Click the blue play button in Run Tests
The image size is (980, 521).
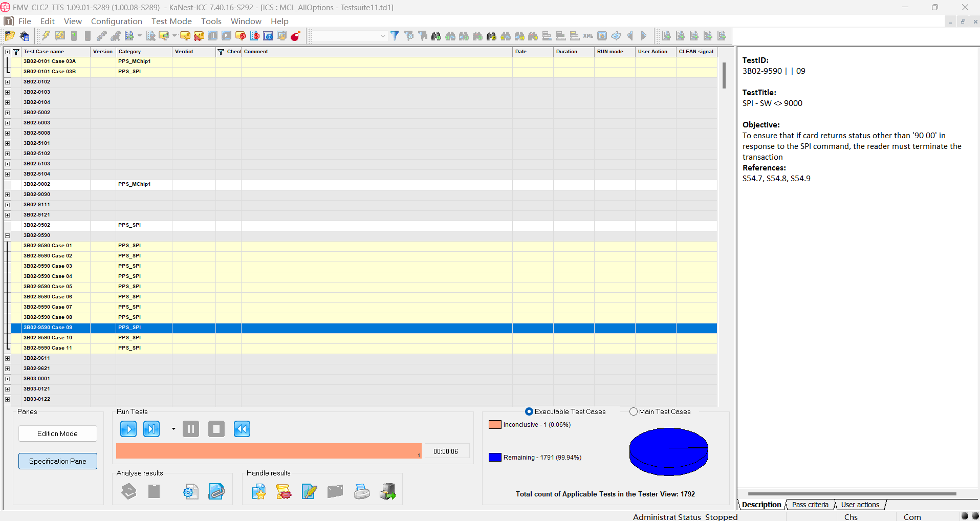128,429
